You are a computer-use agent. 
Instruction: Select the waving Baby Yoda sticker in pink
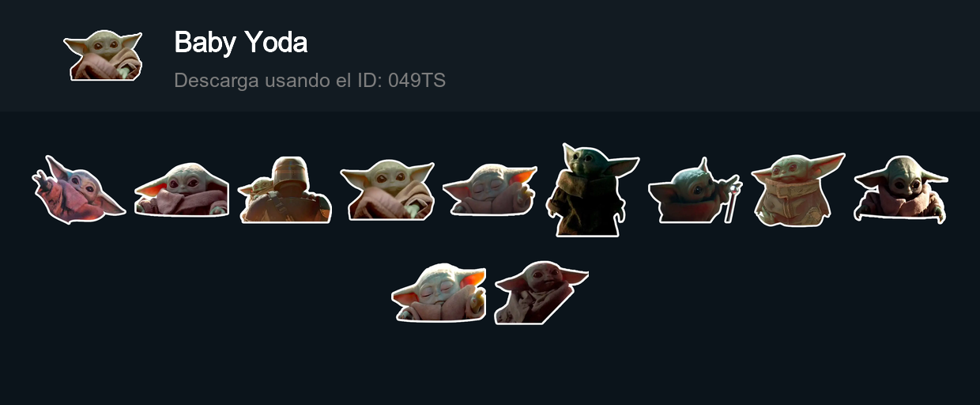78,190
